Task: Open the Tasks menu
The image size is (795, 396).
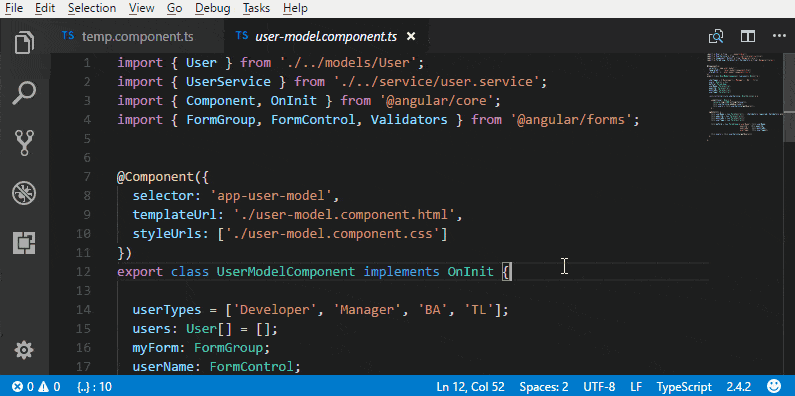Action: coord(257,8)
